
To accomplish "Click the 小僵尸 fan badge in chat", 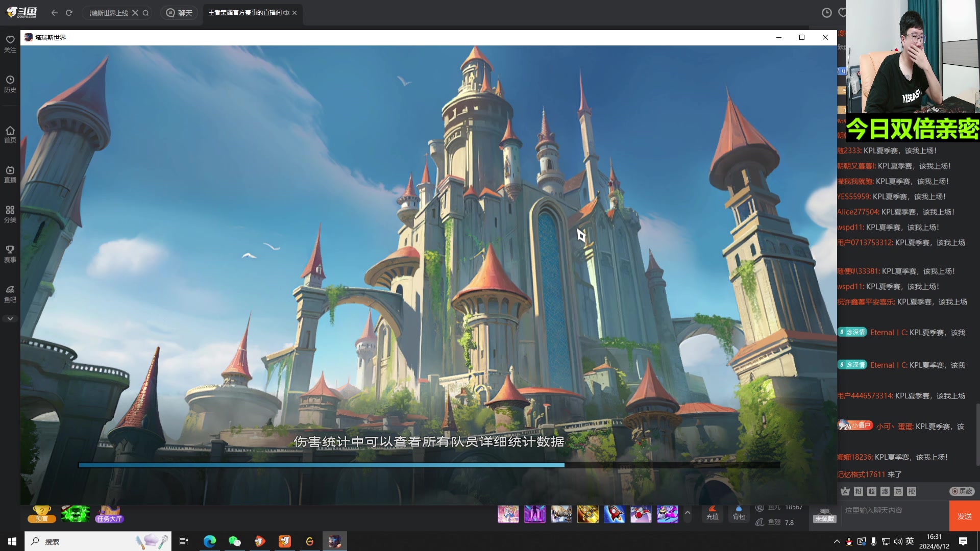I will [856, 425].
